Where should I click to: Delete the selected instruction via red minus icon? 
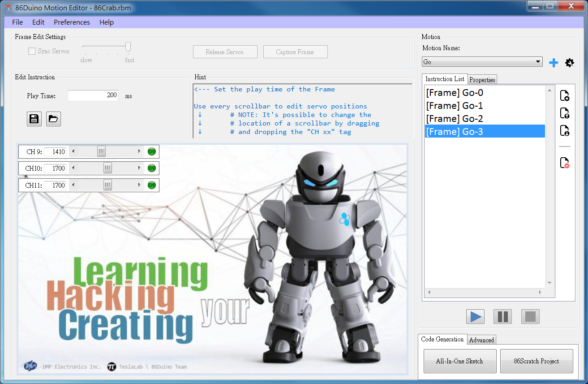pyautogui.click(x=565, y=163)
